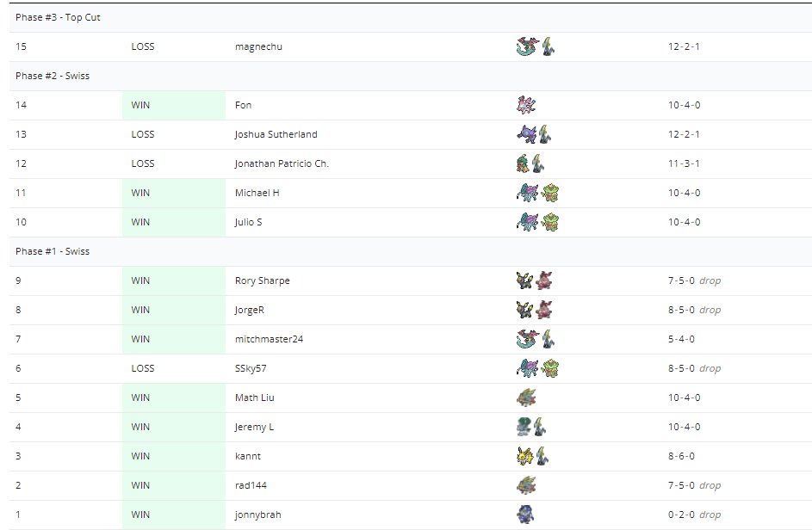Click the 'Phase #3 - Top Cut' header
This screenshot has height=530, width=812.
point(58,17)
